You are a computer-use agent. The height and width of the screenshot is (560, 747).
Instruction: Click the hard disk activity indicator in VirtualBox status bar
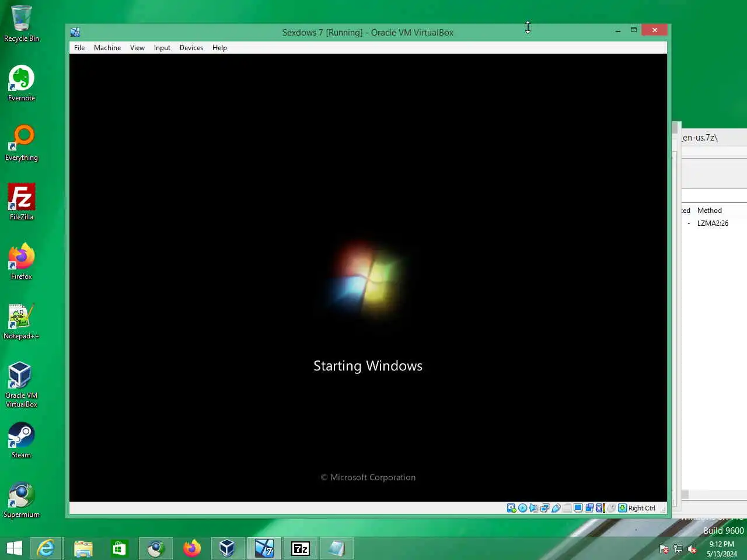click(x=512, y=508)
